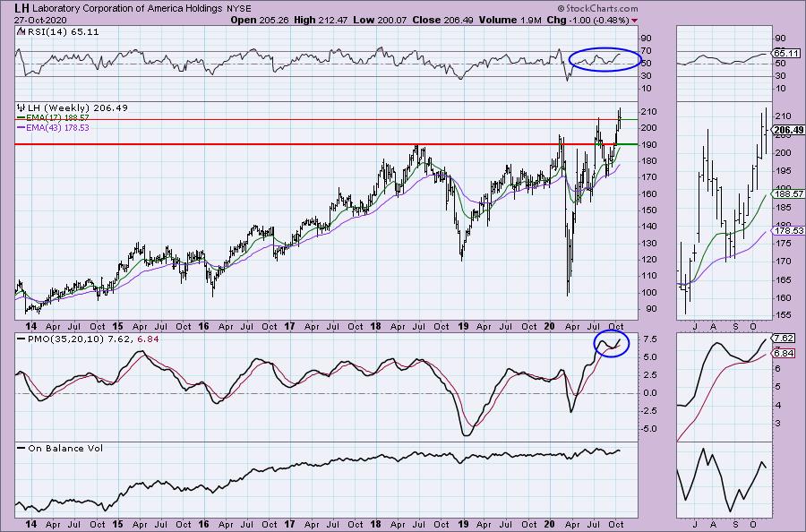Image resolution: width=806 pixels, height=532 pixels.
Task: Click the 100 label on the weekly price axis
Action: tap(649, 292)
